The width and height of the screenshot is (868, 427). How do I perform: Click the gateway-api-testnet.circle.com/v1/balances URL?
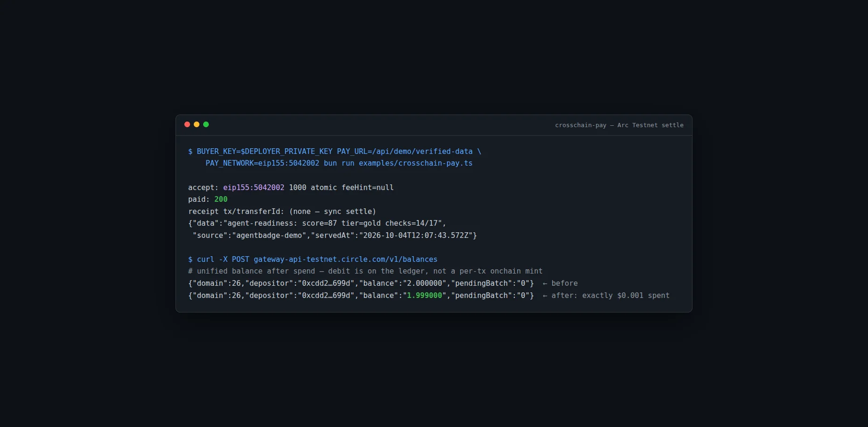(x=345, y=259)
